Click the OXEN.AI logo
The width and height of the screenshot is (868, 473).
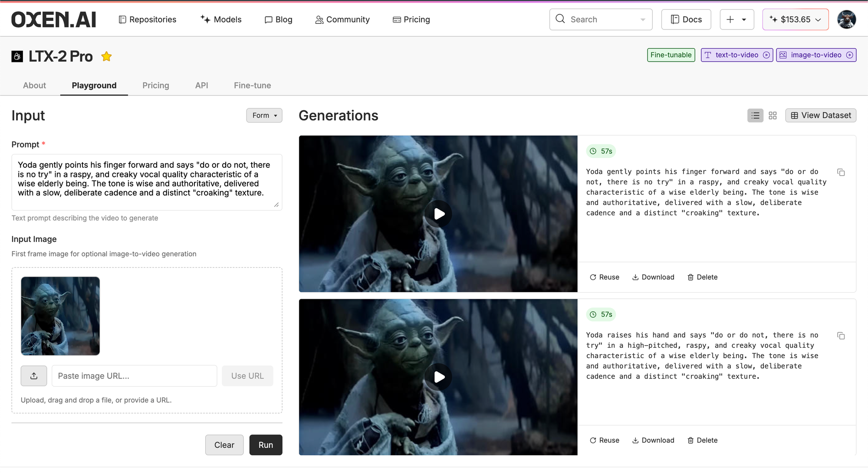[54, 20]
